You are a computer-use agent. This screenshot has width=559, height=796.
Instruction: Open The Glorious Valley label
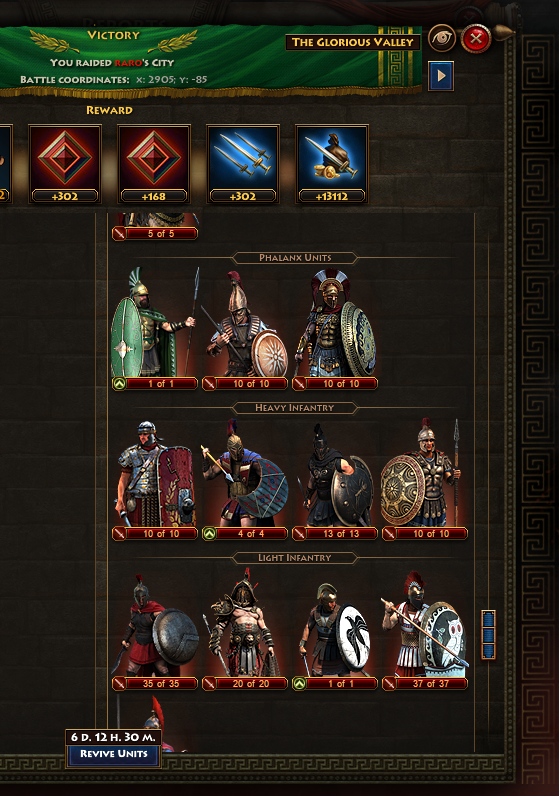click(x=353, y=42)
